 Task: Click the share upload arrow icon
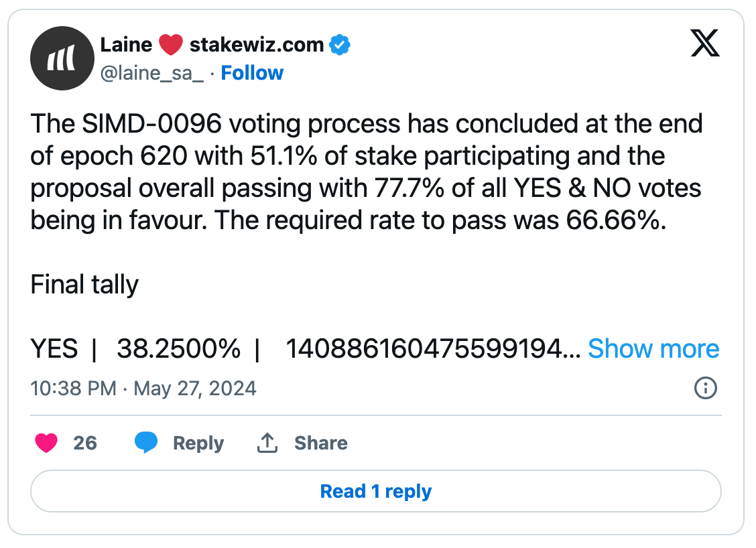267,443
